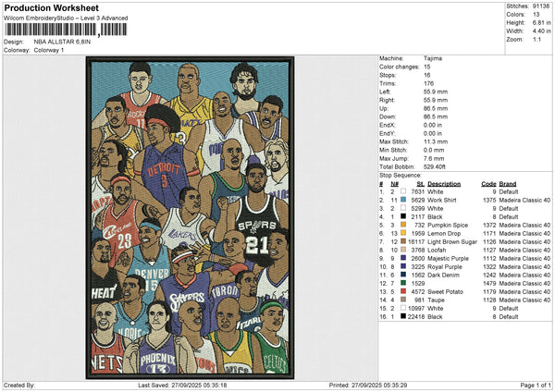Click the Lemon Drop yellow swatch

coord(403,233)
